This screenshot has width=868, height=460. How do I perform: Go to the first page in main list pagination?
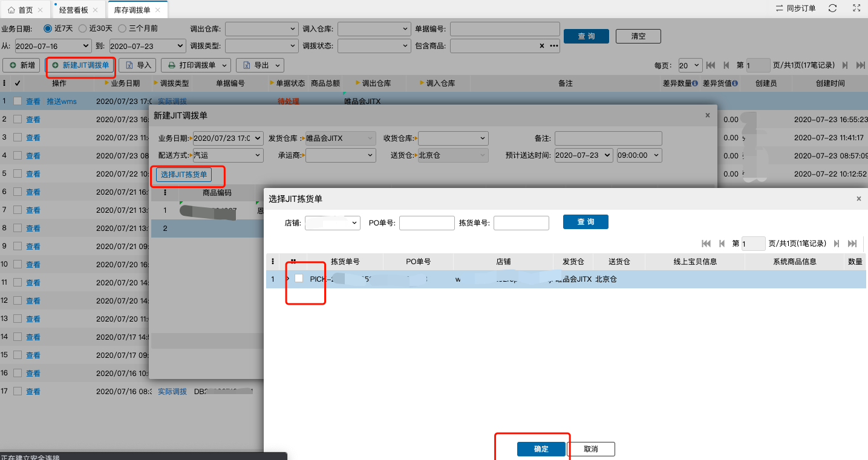[711, 65]
